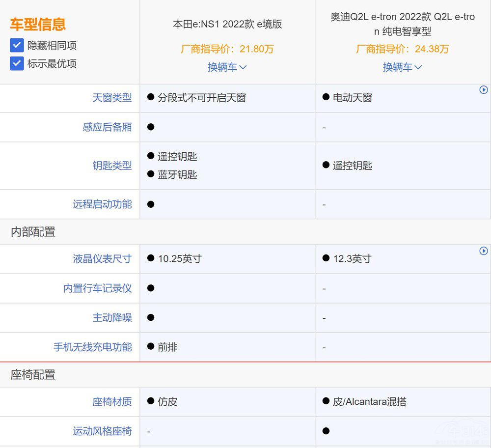The image size is (491, 448).
Task: Click play icon in 液晶仪表尺寸 row
Action: tap(484, 251)
